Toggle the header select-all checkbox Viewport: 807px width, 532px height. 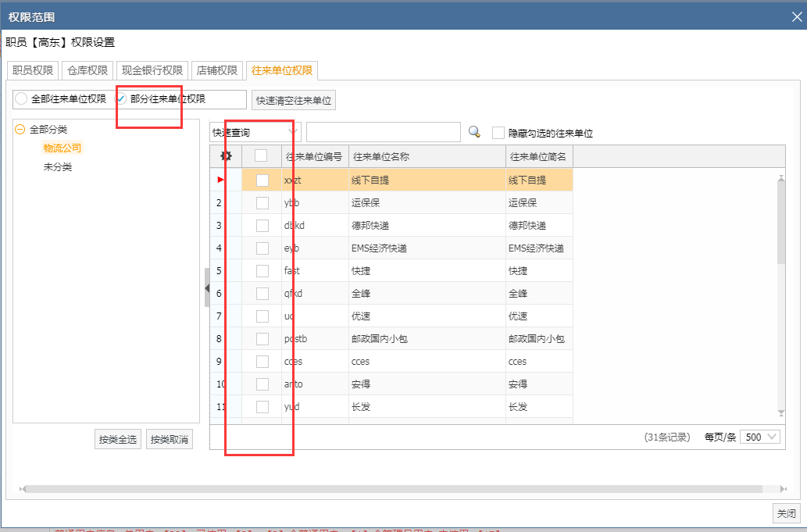(262, 155)
